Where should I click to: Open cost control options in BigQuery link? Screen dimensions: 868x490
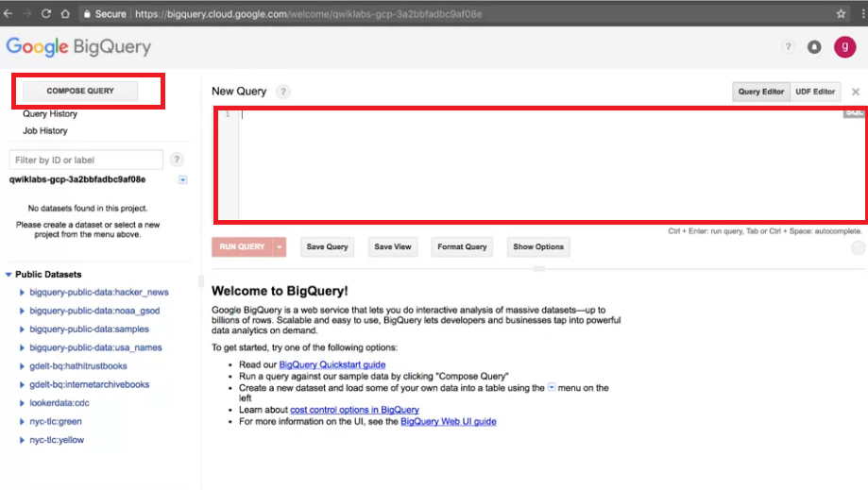354,410
